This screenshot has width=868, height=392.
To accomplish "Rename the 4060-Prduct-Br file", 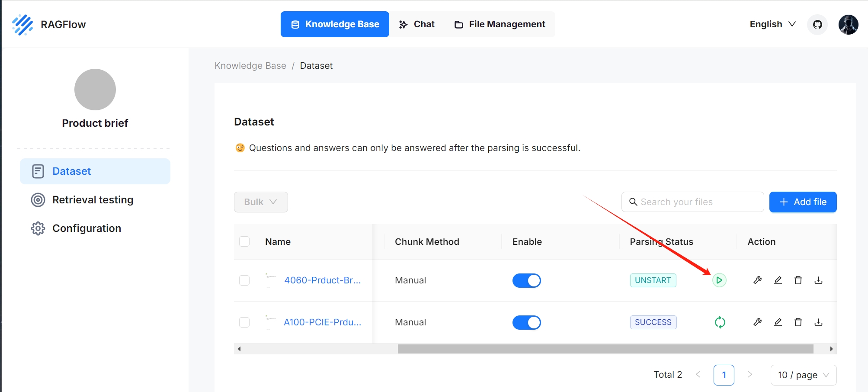I will click(x=778, y=280).
